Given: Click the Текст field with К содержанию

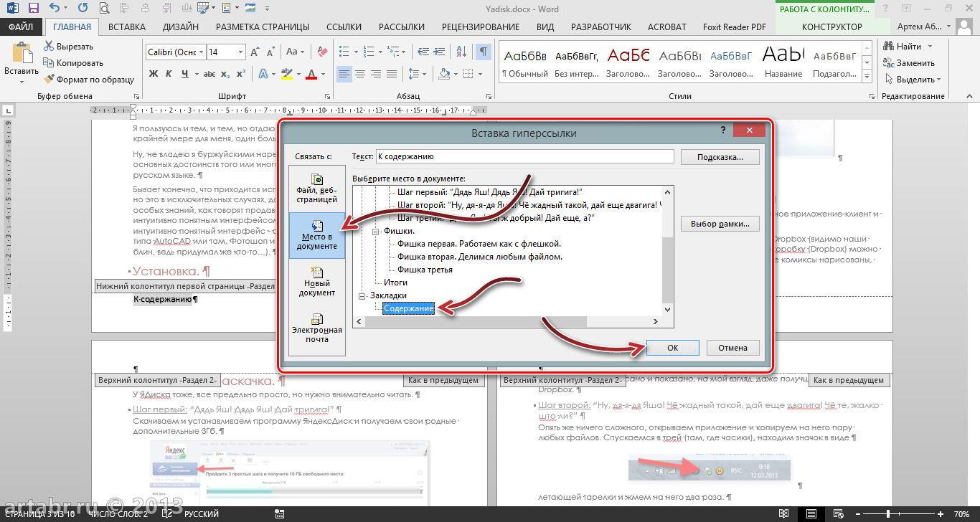Looking at the screenshot, I should 524,156.
